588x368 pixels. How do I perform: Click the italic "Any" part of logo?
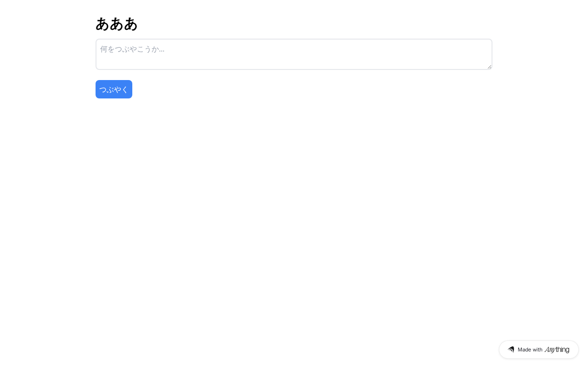pos(550,350)
